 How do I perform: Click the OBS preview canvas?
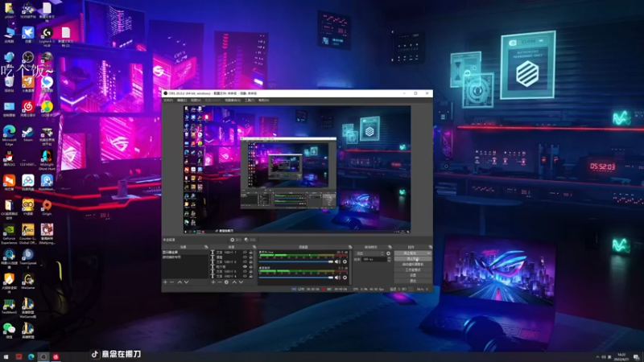(297, 170)
